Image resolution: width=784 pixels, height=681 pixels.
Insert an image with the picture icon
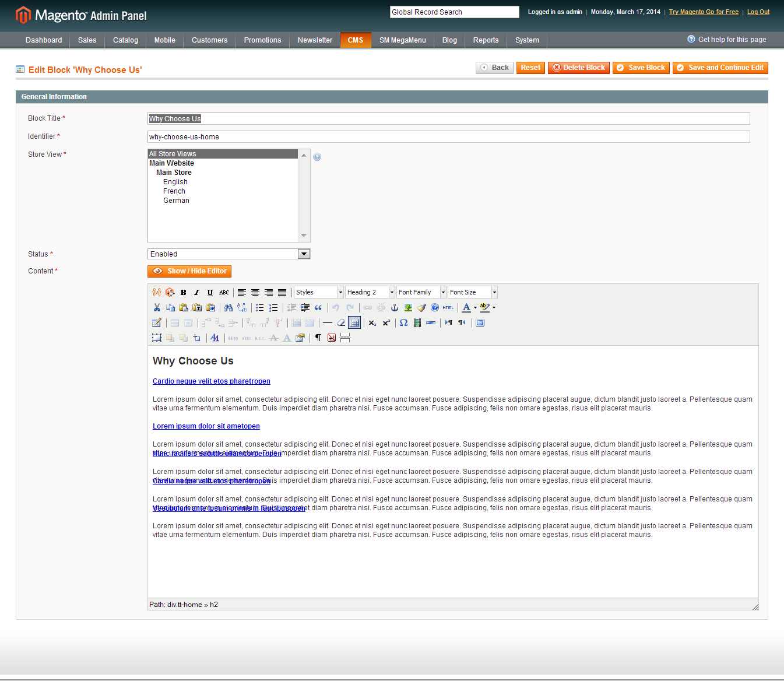pyautogui.click(x=408, y=308)
